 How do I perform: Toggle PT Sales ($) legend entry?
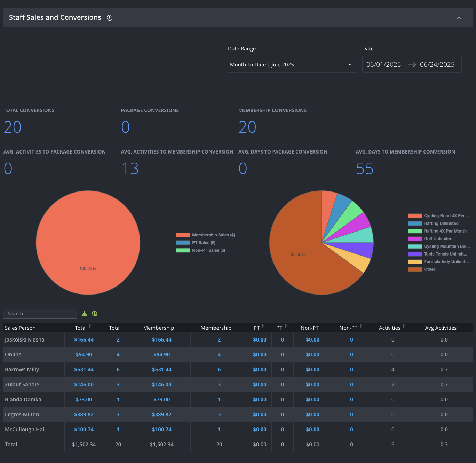pos(196,243)
